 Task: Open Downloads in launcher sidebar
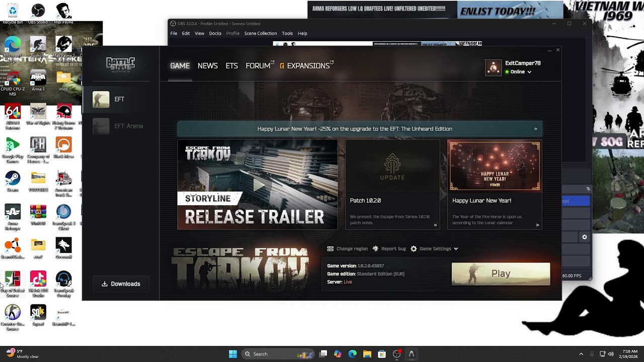tap(121, 284)
